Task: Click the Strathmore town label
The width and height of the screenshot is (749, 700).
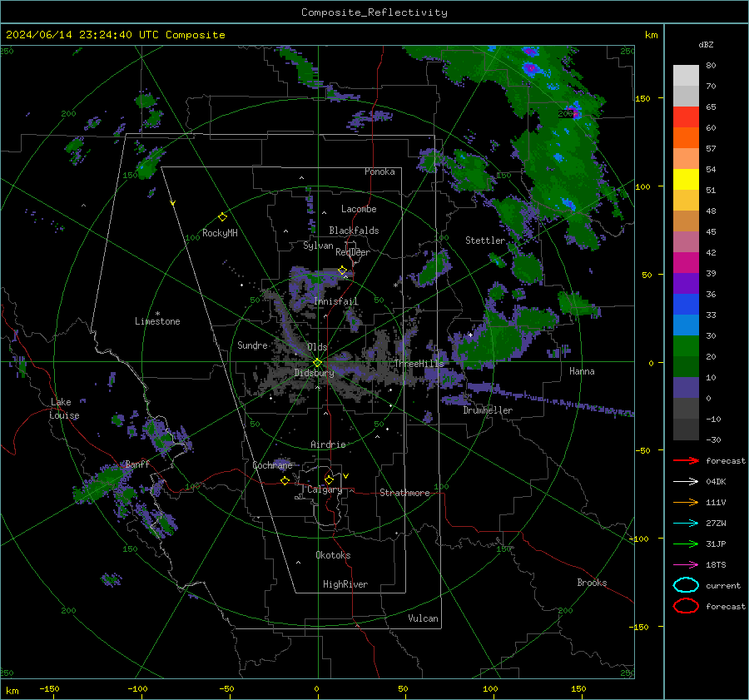Action: [404, 493]
